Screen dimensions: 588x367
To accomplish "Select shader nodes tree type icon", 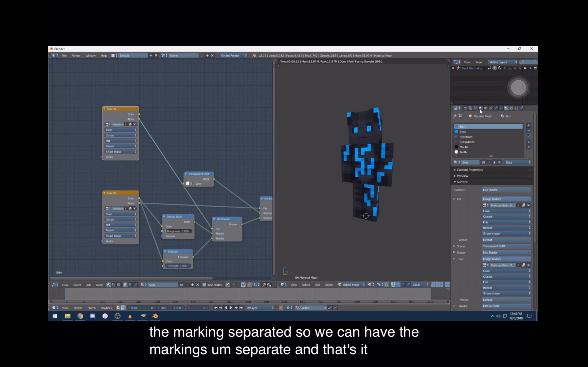I will [x=109, y=285].
